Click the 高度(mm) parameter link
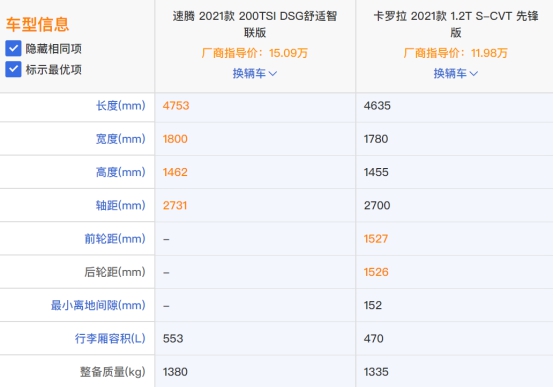The height and width of the screenshot is (387, 554). click(x=120, y=172)
